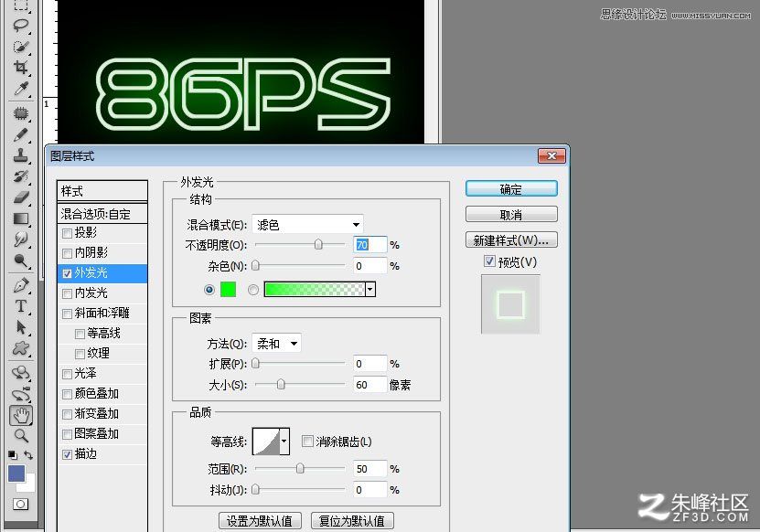Open the 等高线 contour picker arrow
Screen dimensions: 760x532
tap(284, 442)
